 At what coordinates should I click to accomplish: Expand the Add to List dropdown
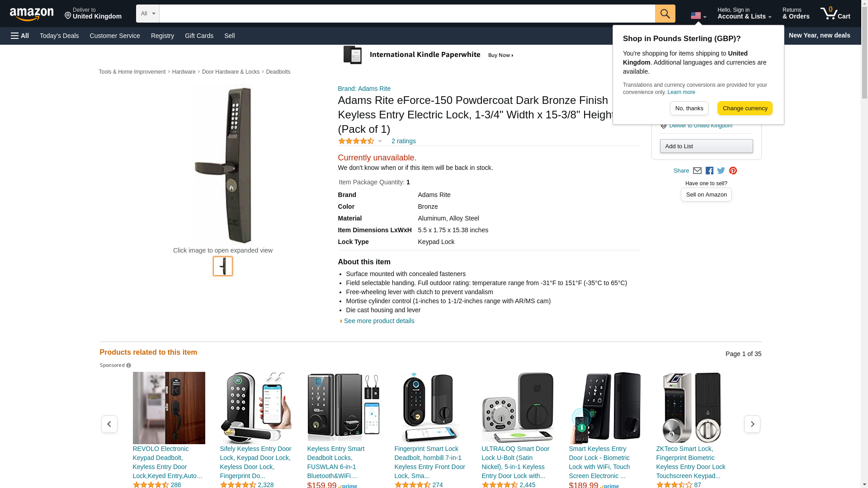706,146
